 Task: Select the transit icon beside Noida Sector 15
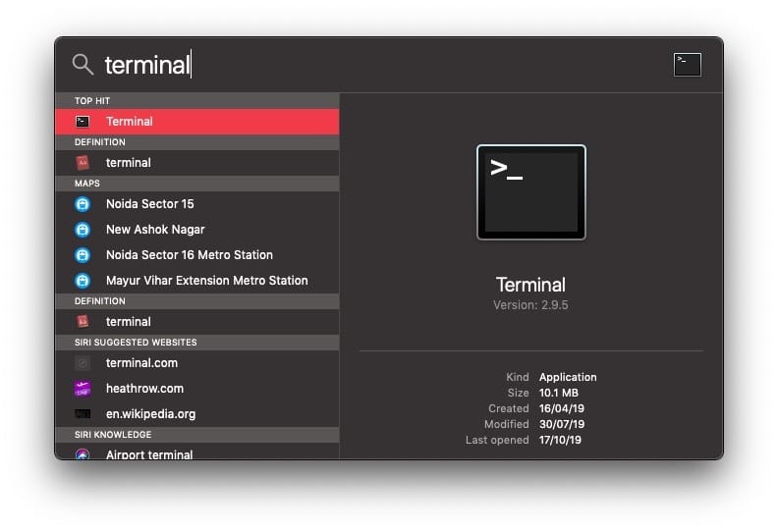(83, 204)
